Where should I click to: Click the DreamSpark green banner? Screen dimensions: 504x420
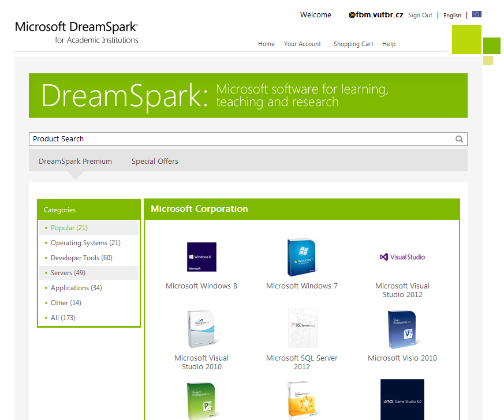pyautogui.click(x=248, y=95)
